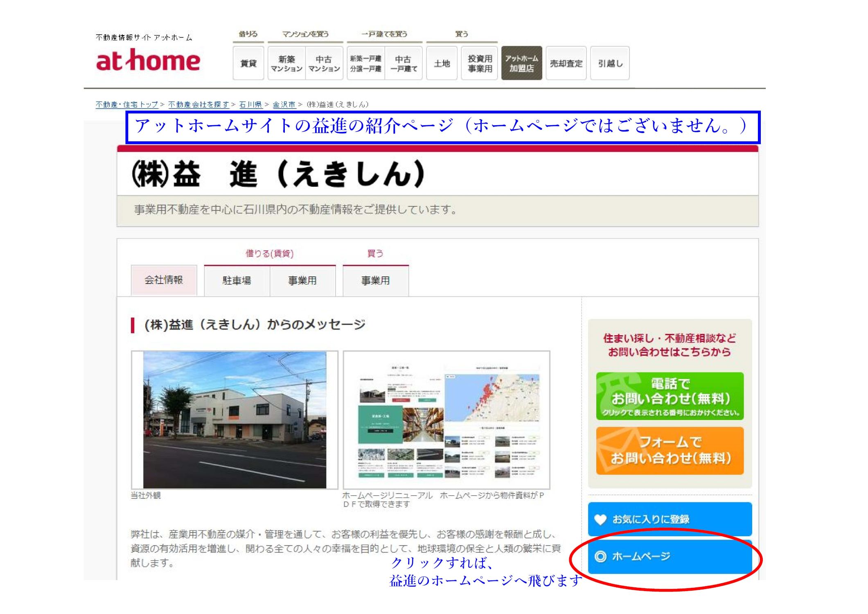Open 中古一戸建て navigation item
Viewport: 868px width, 614px height.
[x=404, y=63]
